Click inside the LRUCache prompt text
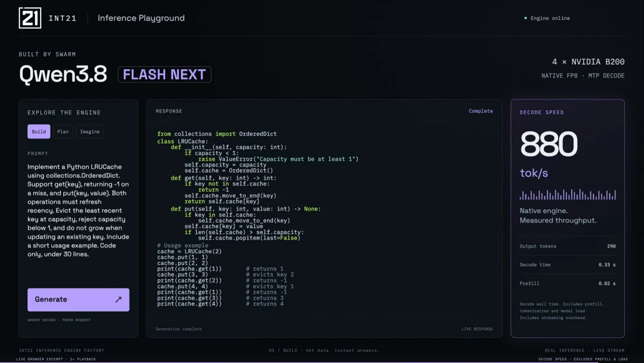The height and width of the screenshot is (363, 644). (78, 210)
